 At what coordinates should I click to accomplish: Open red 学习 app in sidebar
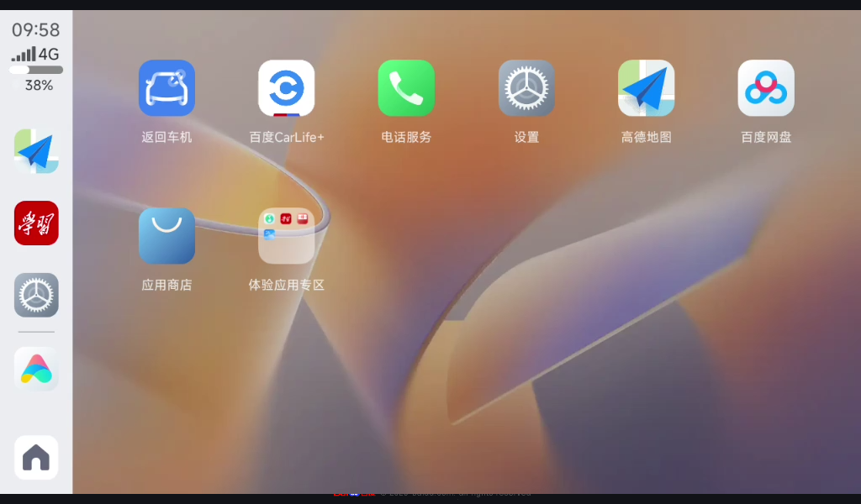pos(36,223)
